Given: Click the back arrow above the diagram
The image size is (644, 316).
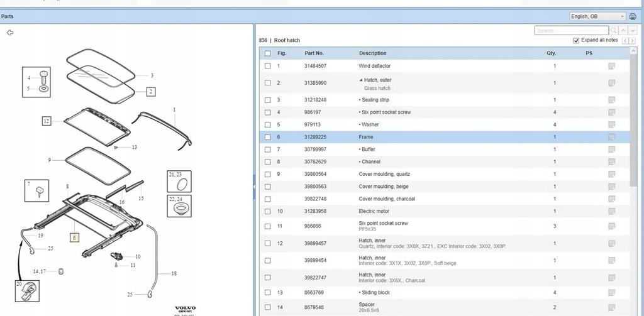Looking at the screenshot, I should coord(10,33).
